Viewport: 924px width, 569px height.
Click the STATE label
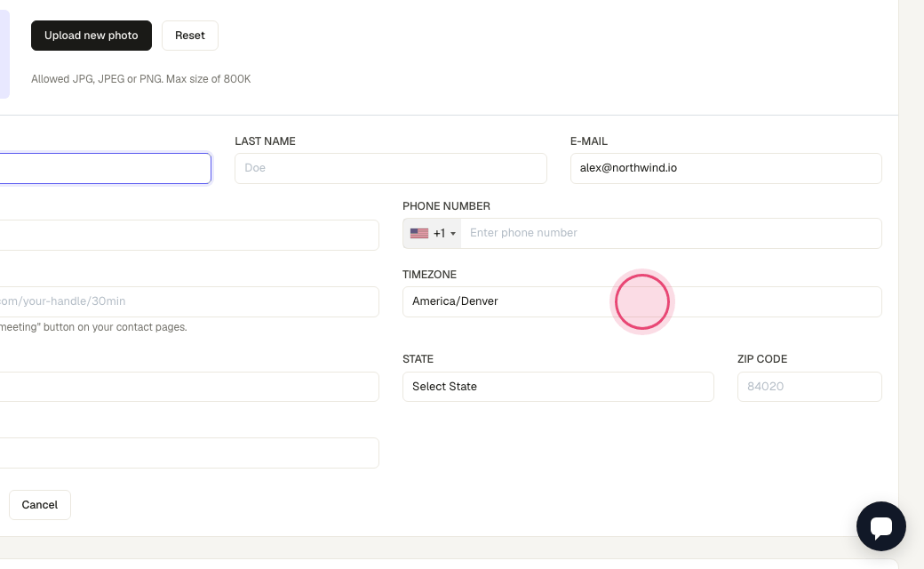(418, 359)
